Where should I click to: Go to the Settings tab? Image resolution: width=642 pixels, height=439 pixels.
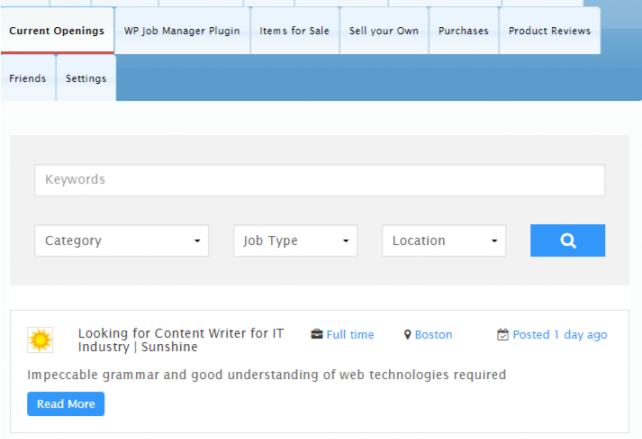tap(86, 79)
